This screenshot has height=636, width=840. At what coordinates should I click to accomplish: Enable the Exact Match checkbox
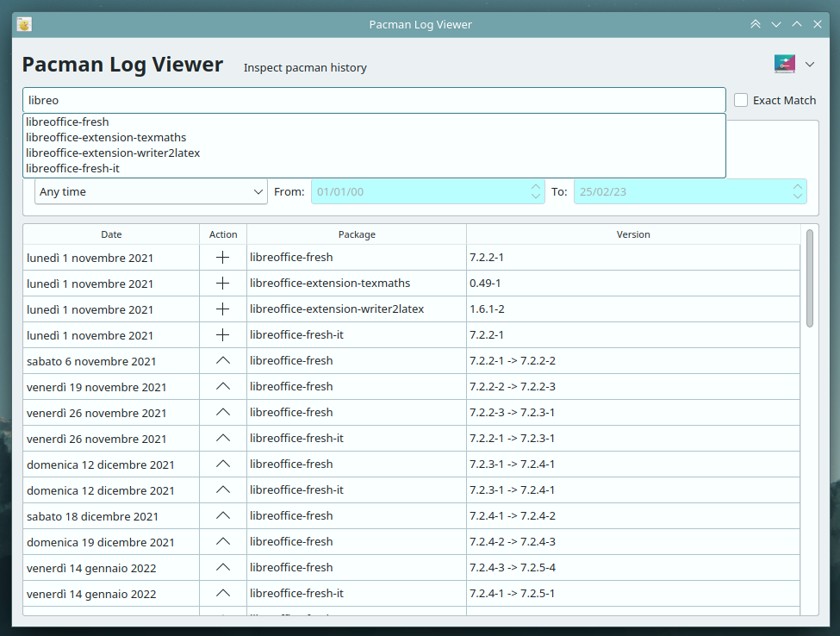(741, 100)
